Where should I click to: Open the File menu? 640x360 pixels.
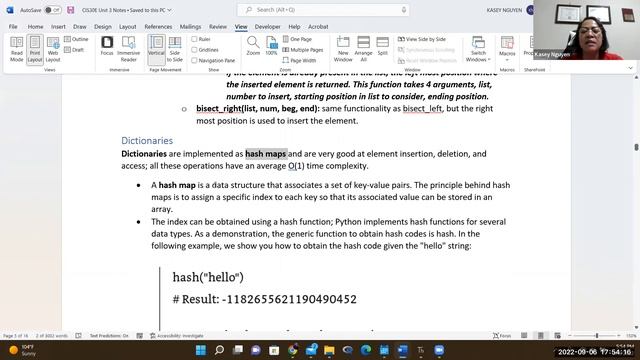pyautogui.click(x=13, y=27)
